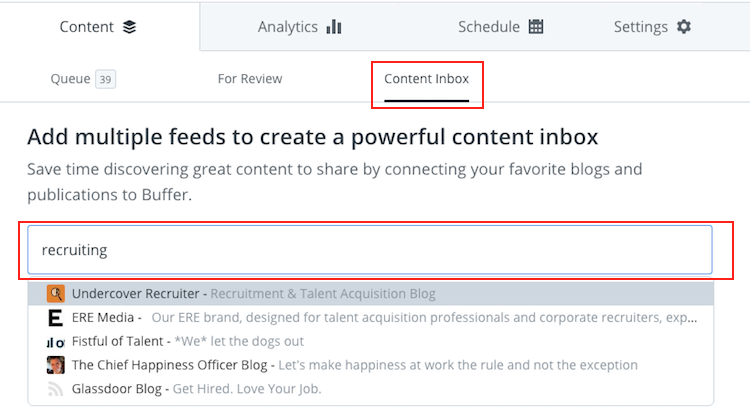750x418 pixels.
Task: Open the Schedule tab
Action: click(x=500, y=27)
